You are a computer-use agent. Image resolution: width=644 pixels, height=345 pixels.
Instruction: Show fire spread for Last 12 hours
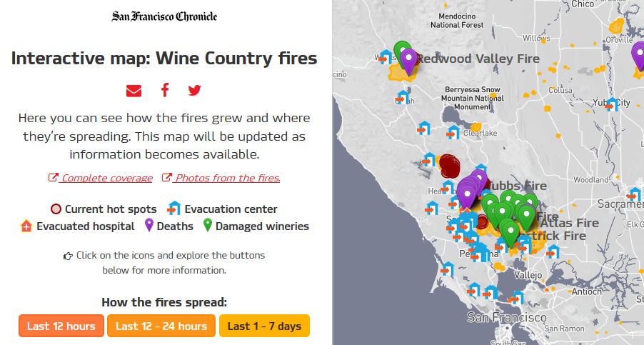(x=61, y=326)
